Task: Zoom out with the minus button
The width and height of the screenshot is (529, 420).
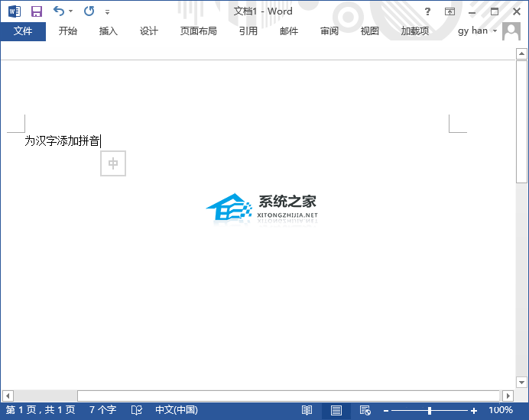Action: tap(386, 411)
